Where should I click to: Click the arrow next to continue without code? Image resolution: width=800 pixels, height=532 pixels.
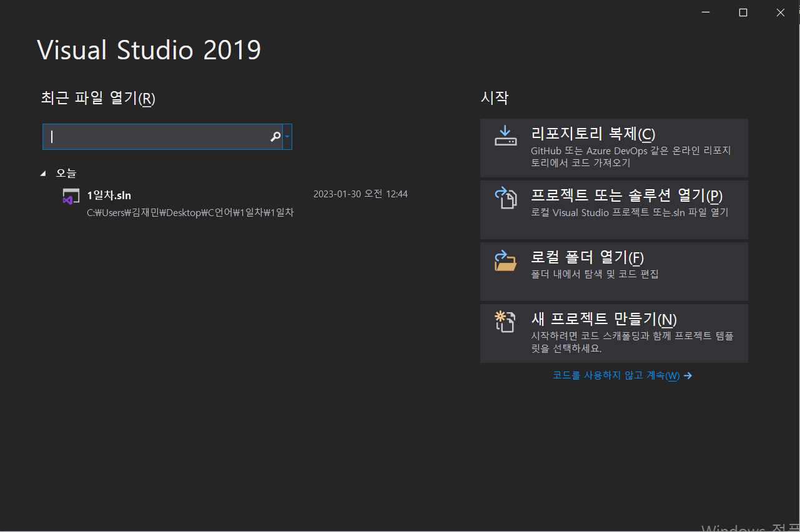click(688, 375)
